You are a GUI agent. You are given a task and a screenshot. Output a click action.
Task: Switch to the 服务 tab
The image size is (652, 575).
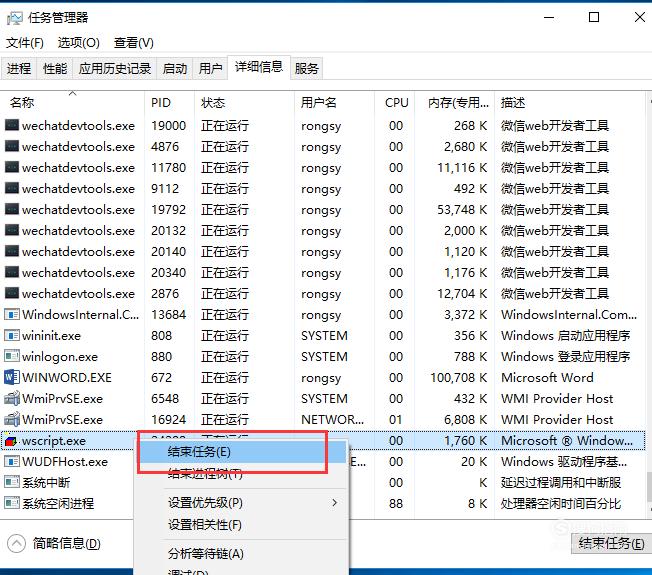point(307,68)
